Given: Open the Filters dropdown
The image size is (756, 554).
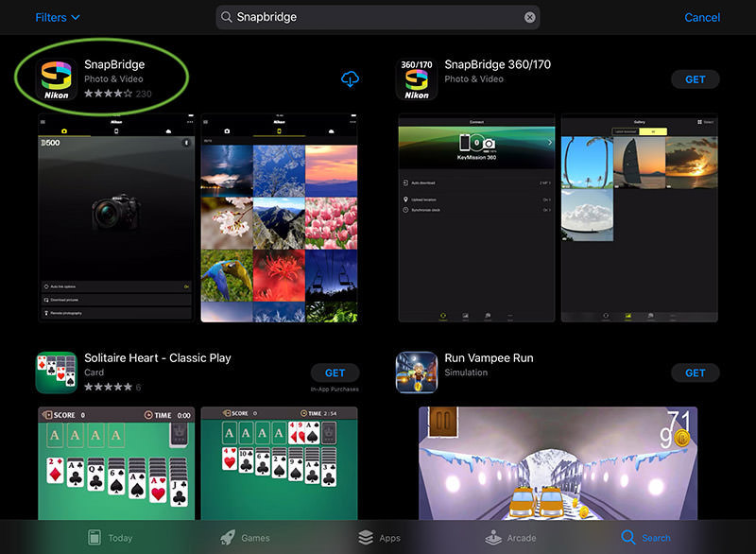Looking at the screenshot, I should (x=58, y=17).
